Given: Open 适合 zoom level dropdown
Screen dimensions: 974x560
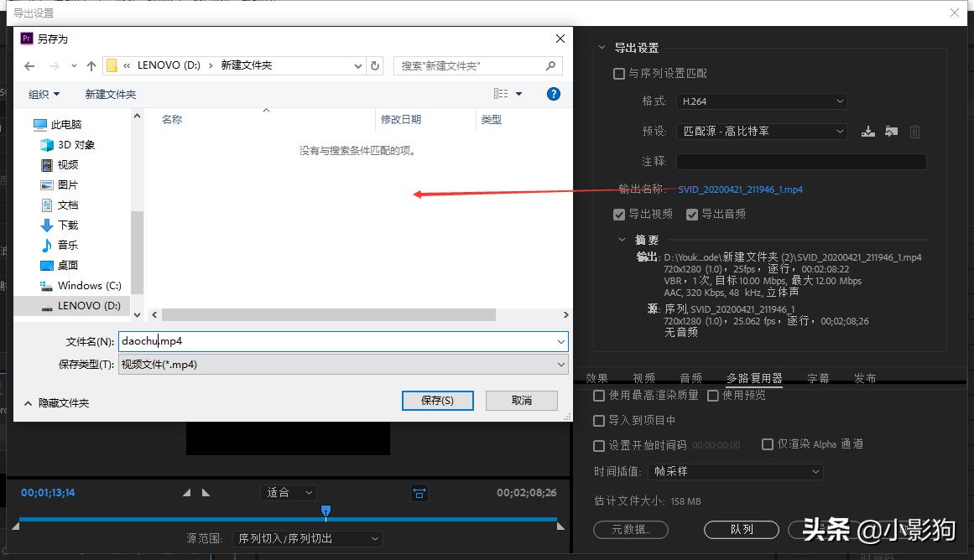Looking at the screenshot, I should tap(289, 493).
